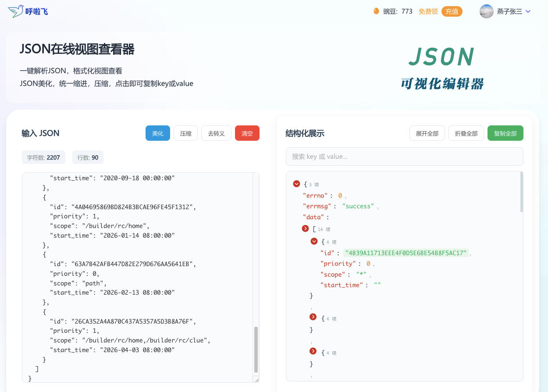548x392 pixels.
Task: Expand the data array with 14 items
Action: click(x=306, y=229)
